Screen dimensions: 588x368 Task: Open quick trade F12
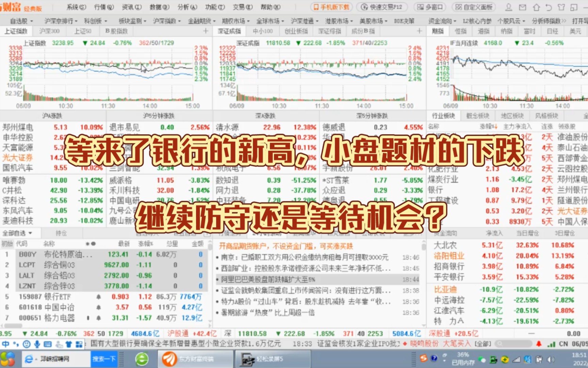[x=382, y=7]
